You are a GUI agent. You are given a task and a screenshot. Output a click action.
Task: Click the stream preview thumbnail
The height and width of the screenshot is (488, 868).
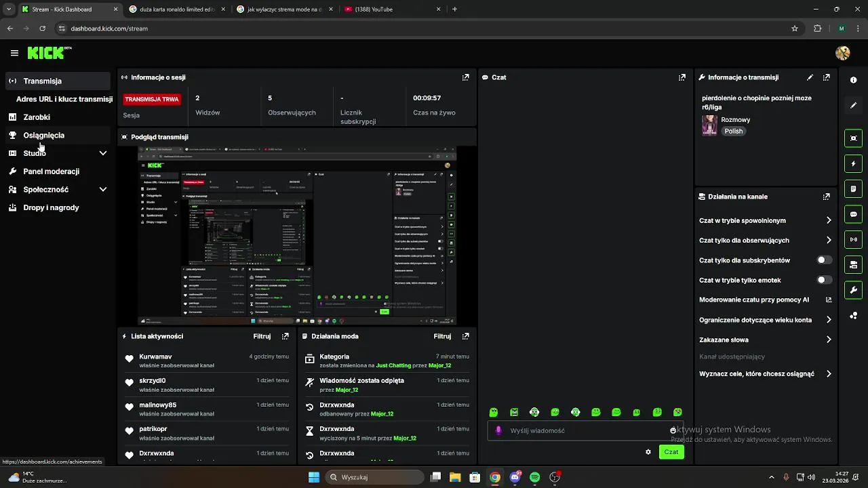297,236
